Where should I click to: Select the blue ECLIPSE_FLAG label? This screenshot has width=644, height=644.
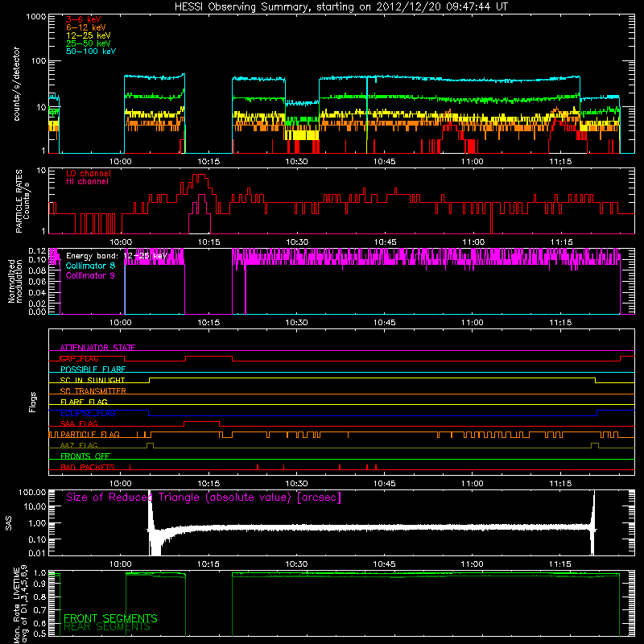pyautogui.click(x=88, y=413)
